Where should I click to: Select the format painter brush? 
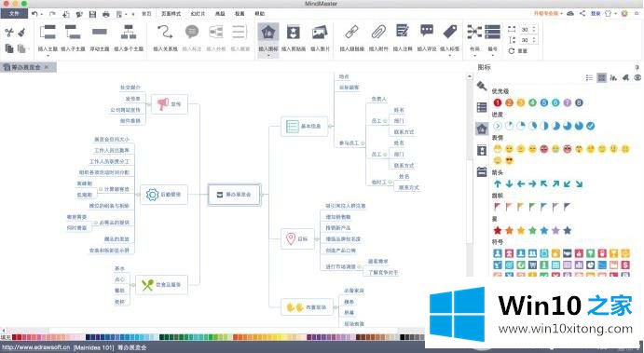(21, 33)
